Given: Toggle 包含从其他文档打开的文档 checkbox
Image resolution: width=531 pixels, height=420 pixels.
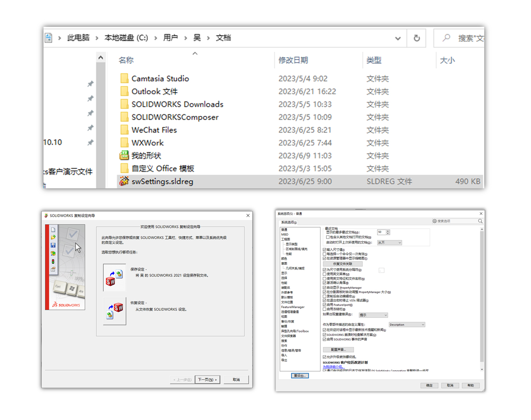Looking at the screenshot, I should pos(328,237).
